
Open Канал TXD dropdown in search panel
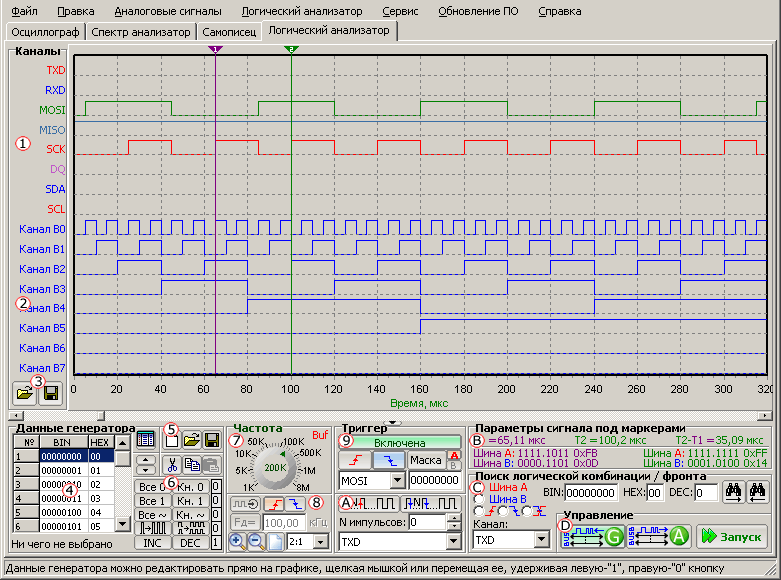click(541, 540)
